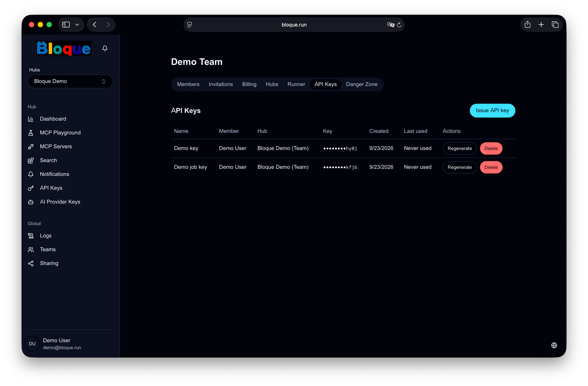Click the 'Created' column header
The width and height of the screenshot is (588, 386).
[x=379, y=131]
